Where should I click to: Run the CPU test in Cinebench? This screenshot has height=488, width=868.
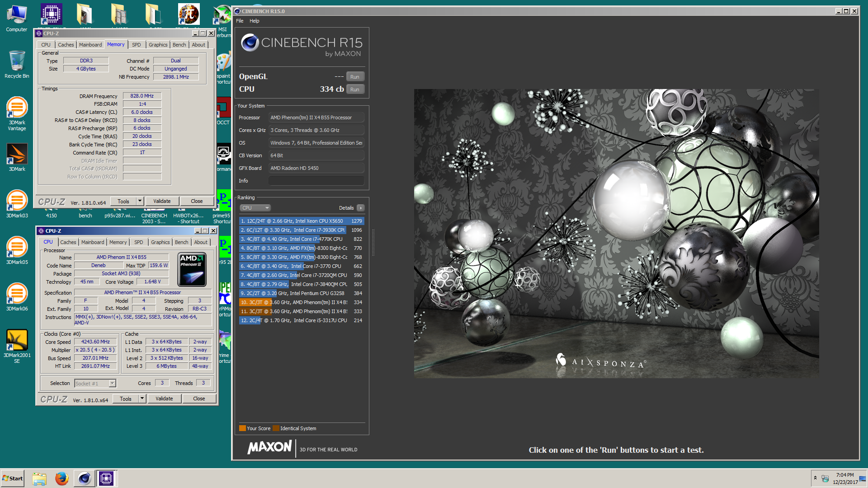coord(355,89)
